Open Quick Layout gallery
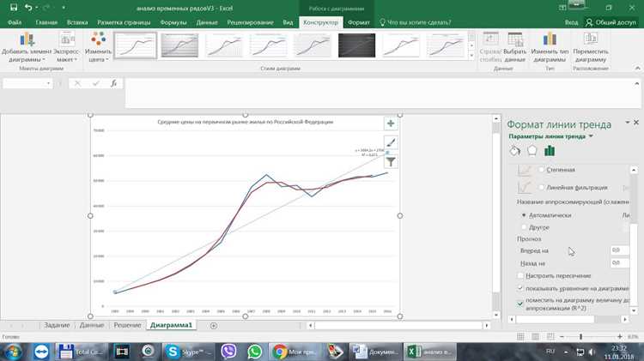The image size is (644, 361). click(x=67, y=47)
